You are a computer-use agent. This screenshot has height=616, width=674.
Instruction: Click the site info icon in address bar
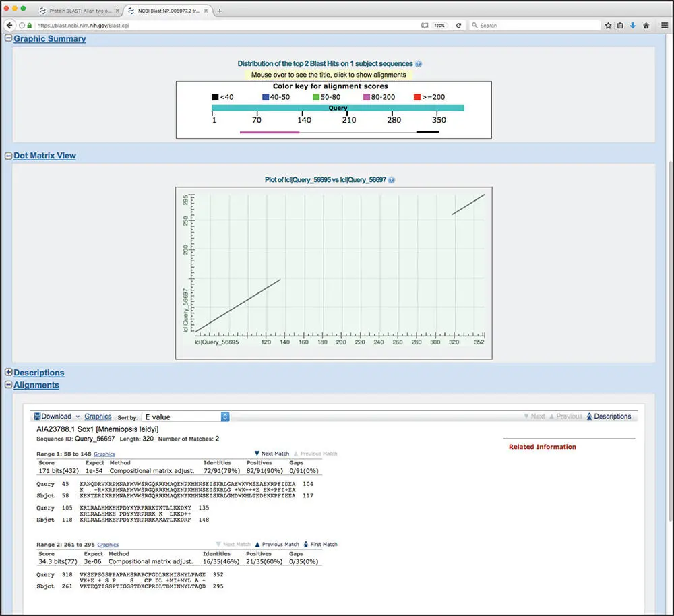pyautogui.click(x=22, y=26)
